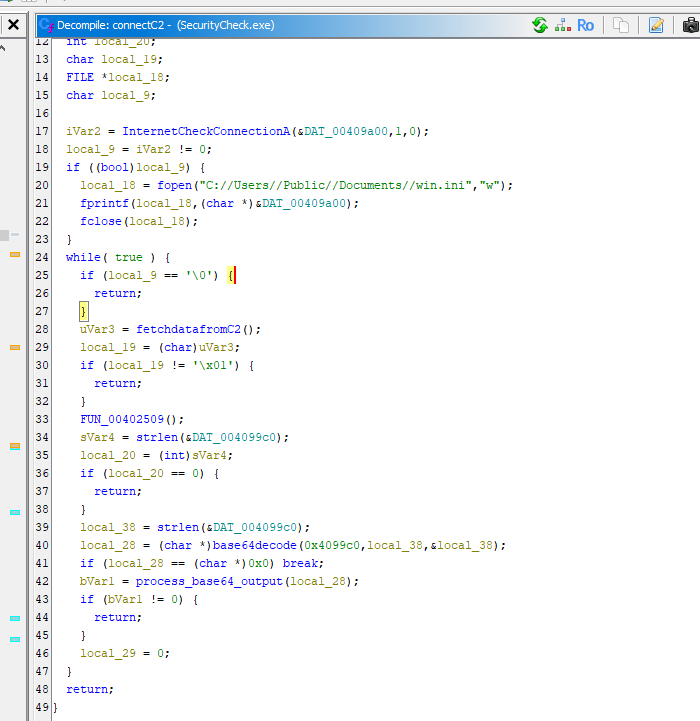Click line number 40 in the gutter
The width and height of the screenshot is (700, 721).
click(x=42, y=545)
